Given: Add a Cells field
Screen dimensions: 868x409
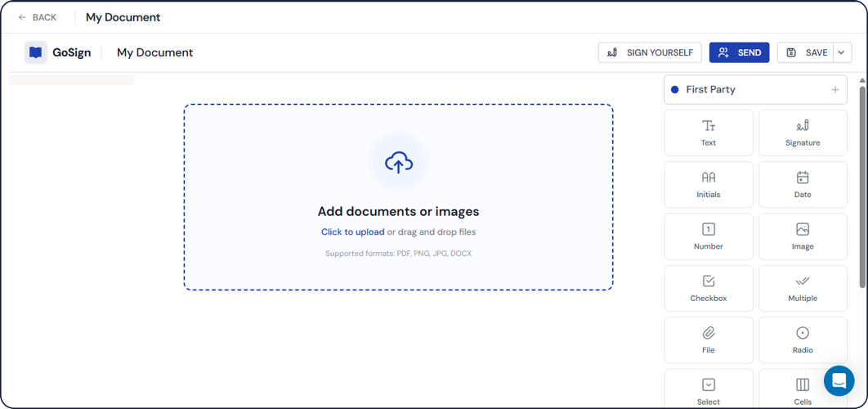Looking at the screenshot, I should pyautogui.click(x=803, y=389).
